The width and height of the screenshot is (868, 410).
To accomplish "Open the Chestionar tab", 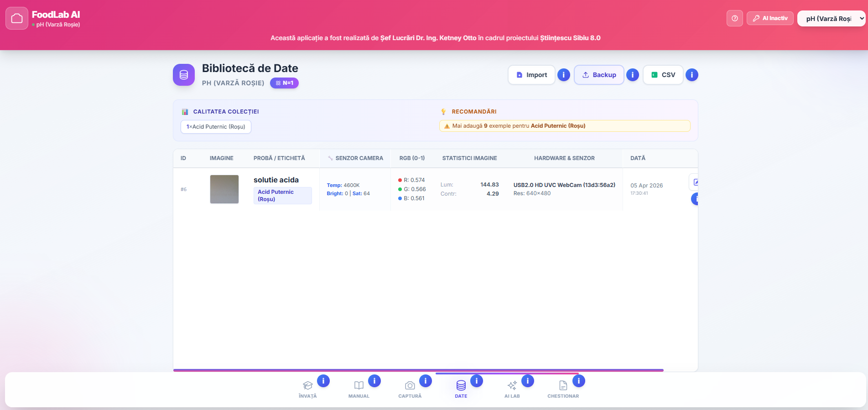I will point(563,389).
